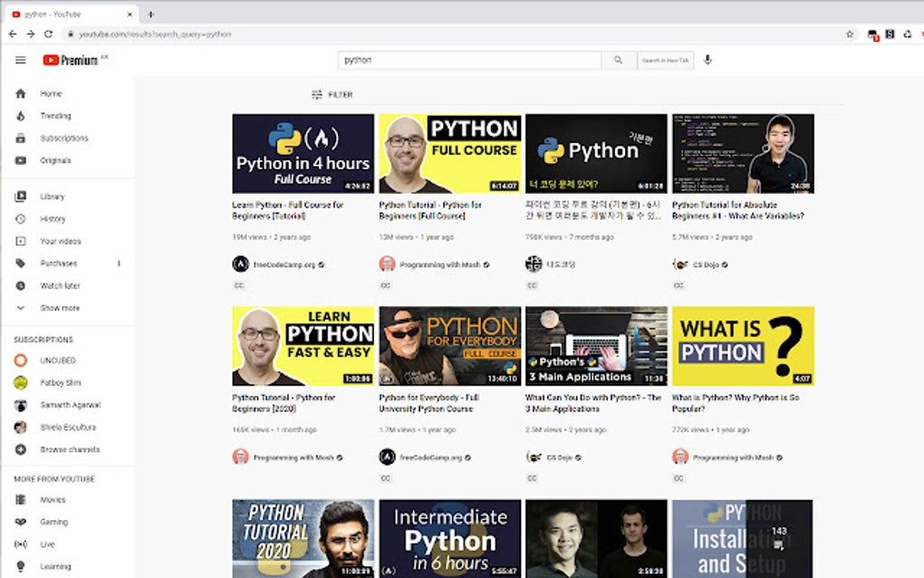Switch to the python - YouTube browser tab
The width and height of the screenshot is (924, 578).
point(54,14)
